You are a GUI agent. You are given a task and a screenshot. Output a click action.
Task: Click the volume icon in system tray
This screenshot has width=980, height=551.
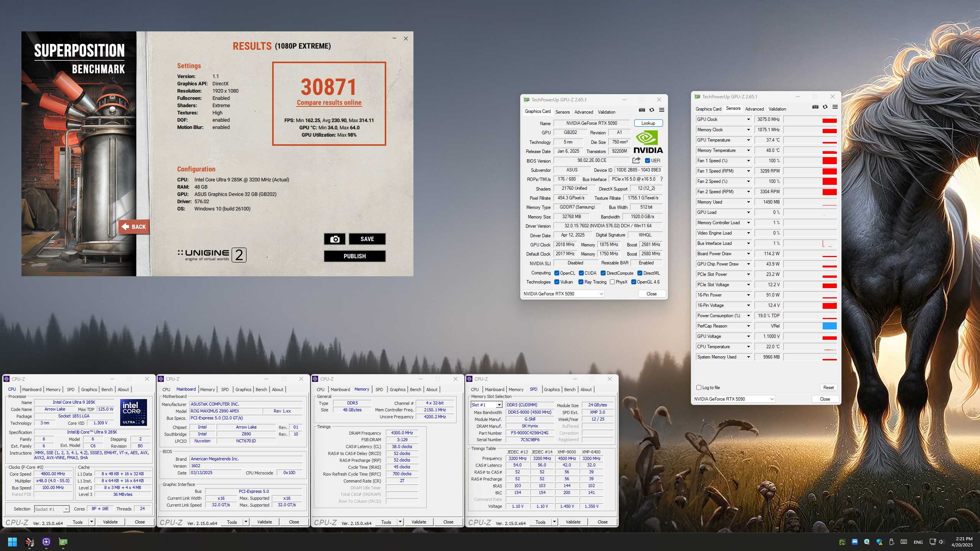[942, 542]
